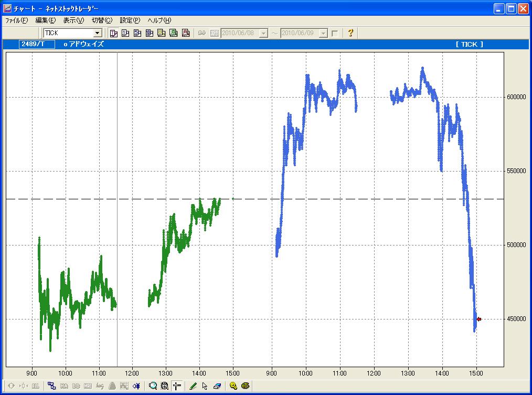Toggle the crosshair cursor tool
This screenshot has height=395, width=532.
[176, 386]
